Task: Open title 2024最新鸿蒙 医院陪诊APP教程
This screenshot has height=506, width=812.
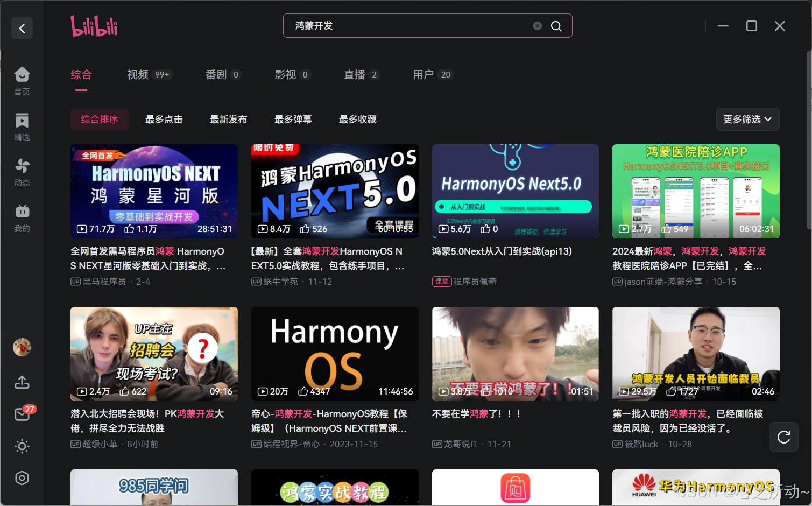Action: click(689, 258)
